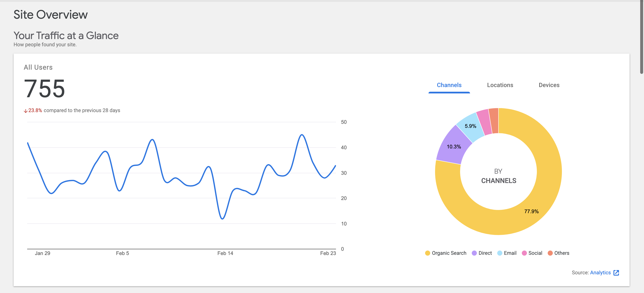Switch to the Locations tab
The height and width of the screenshot is (293, 644).
[x=500, y=85]
